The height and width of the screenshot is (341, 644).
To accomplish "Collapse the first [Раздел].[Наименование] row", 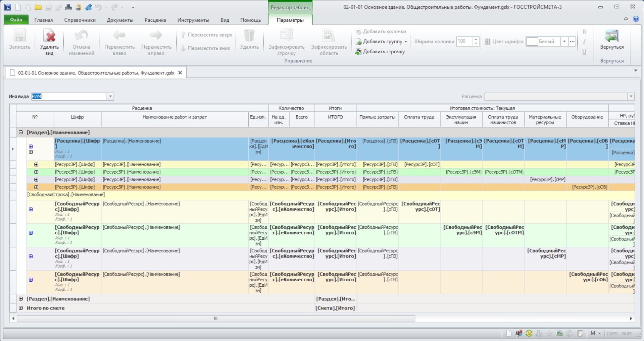I will (x=21, y=132).
